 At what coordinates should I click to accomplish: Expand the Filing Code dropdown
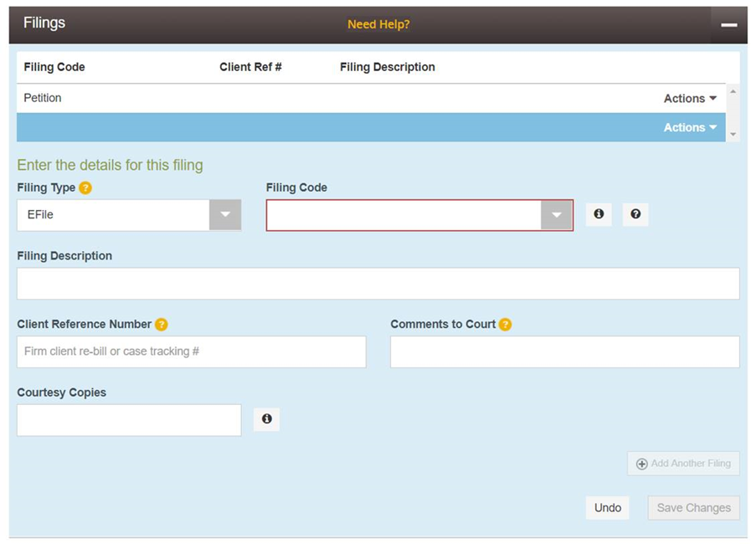[x=557, y=215]
